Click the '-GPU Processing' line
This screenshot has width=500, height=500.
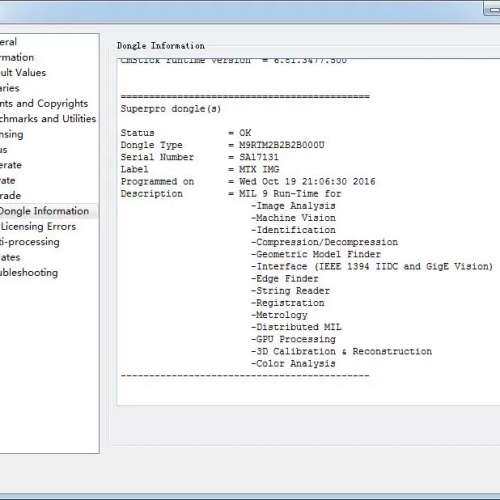pos(293,339)
